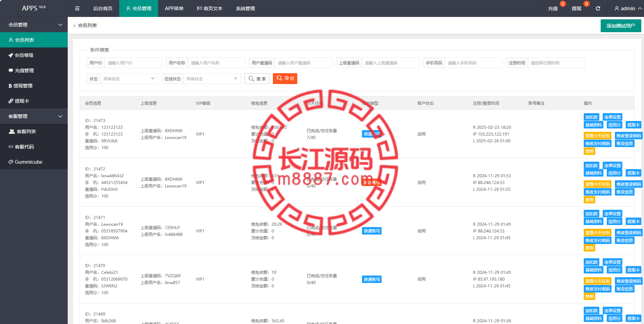The image size is (644, 324).
Task: Click 修改支付密码 for user 21470
Action: 598,289
